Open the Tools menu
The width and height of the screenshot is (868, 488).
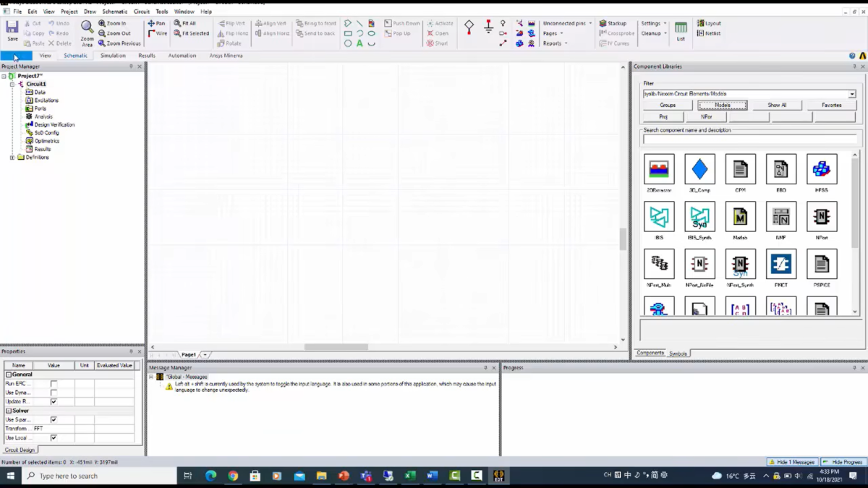click(x=162, y=12)
